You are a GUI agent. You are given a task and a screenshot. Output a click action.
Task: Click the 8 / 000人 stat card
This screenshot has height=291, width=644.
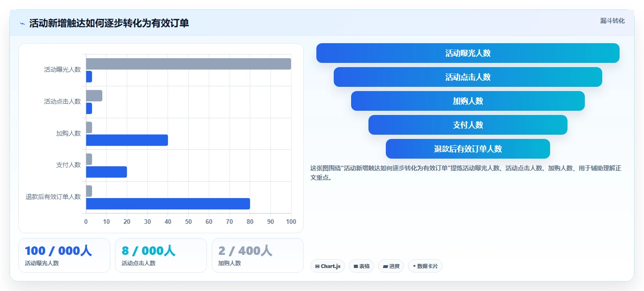(x=161, y=255)
